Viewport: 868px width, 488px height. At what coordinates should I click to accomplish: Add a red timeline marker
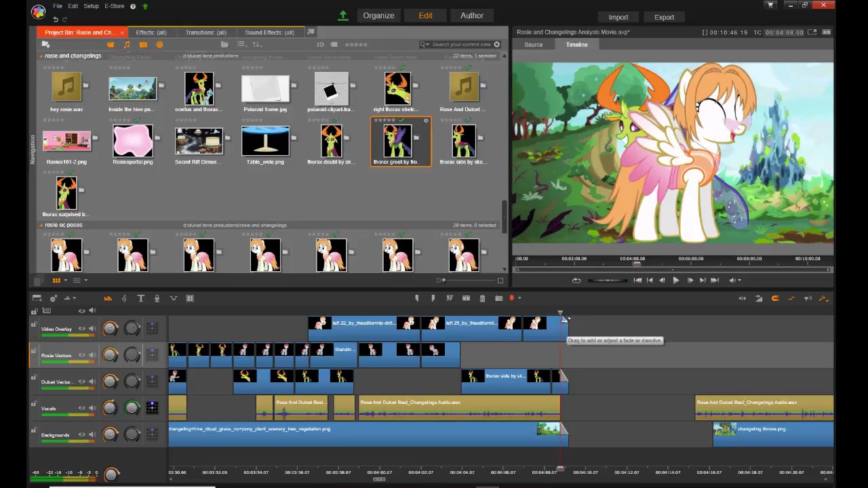point(512,298)
